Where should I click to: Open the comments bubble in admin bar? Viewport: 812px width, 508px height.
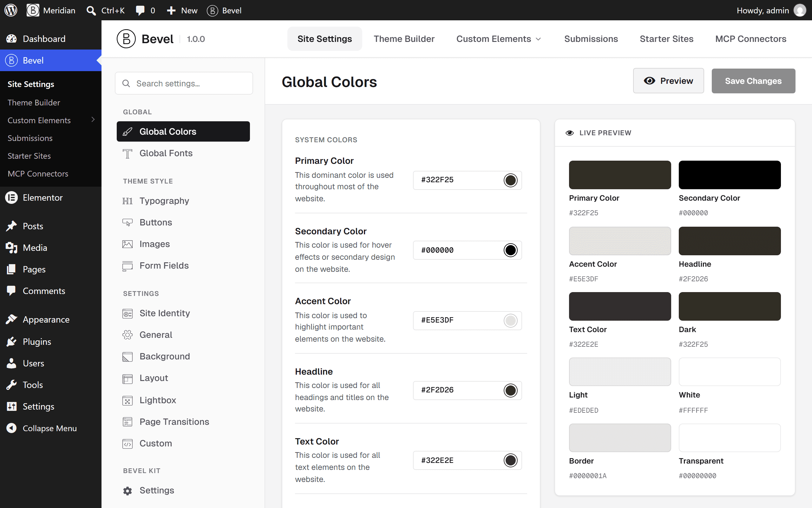tap(145, 10)
